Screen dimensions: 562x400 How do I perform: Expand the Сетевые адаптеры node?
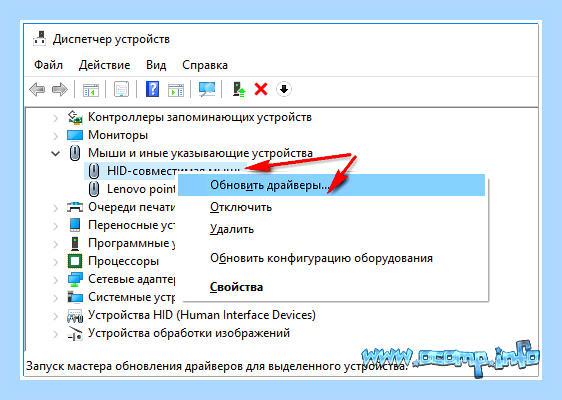coord(56,280)
